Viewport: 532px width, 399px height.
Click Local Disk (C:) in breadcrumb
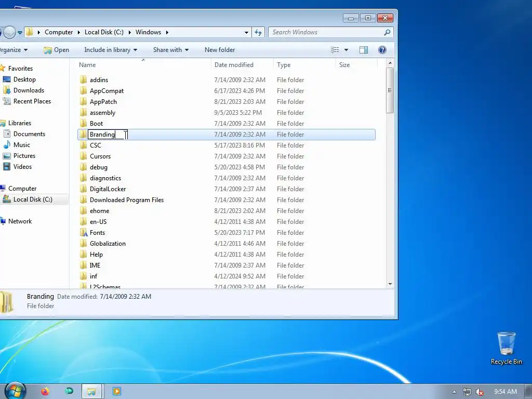coord(104,32)
